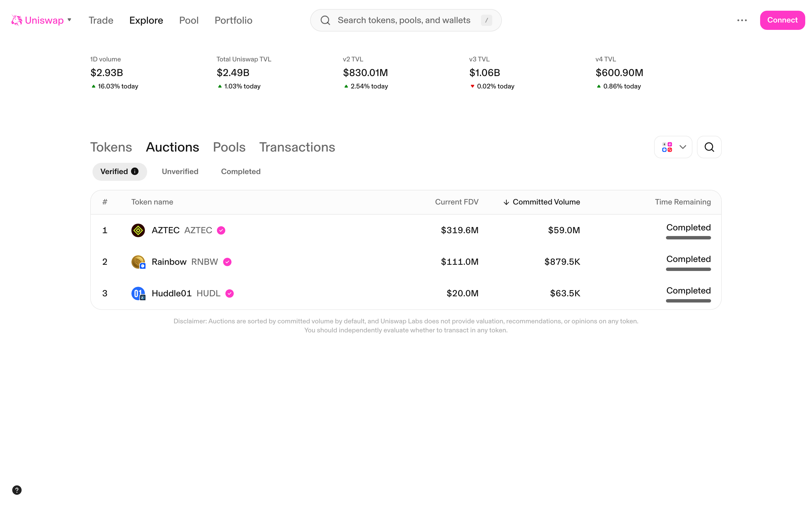Open the three-dot overflow menu
Viewport: 812px width, 507px height.
pos(742,20)
